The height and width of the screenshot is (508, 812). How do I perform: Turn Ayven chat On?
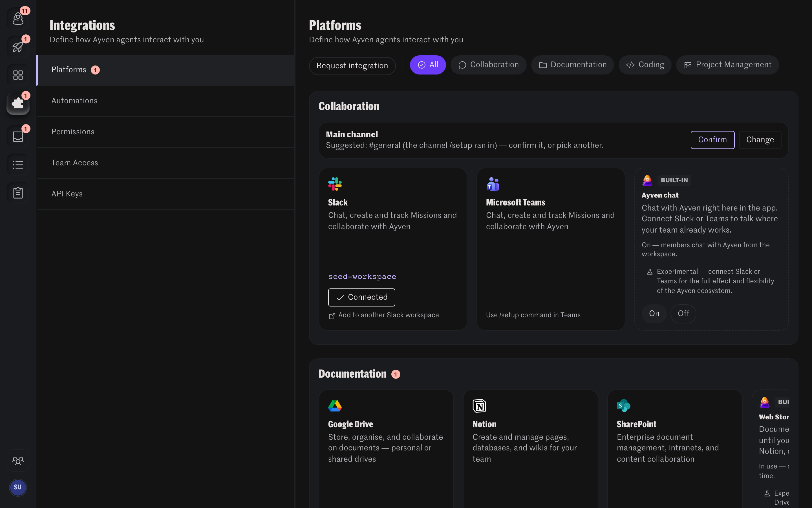[x=654, y=314]
